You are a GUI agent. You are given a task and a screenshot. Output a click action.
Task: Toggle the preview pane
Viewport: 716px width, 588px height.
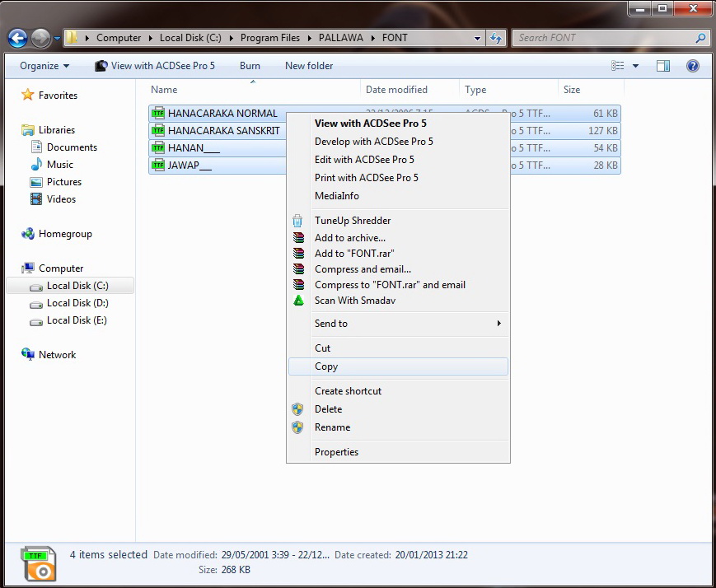663,65
